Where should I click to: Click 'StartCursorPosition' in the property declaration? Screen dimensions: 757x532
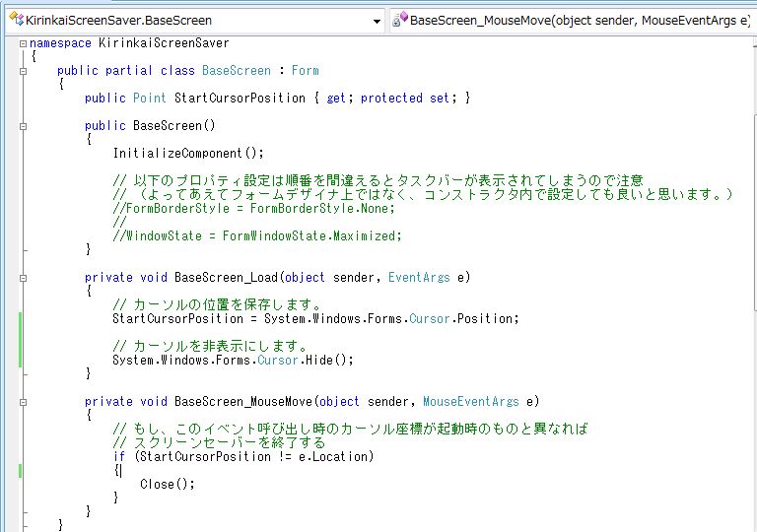pos(240,98)
